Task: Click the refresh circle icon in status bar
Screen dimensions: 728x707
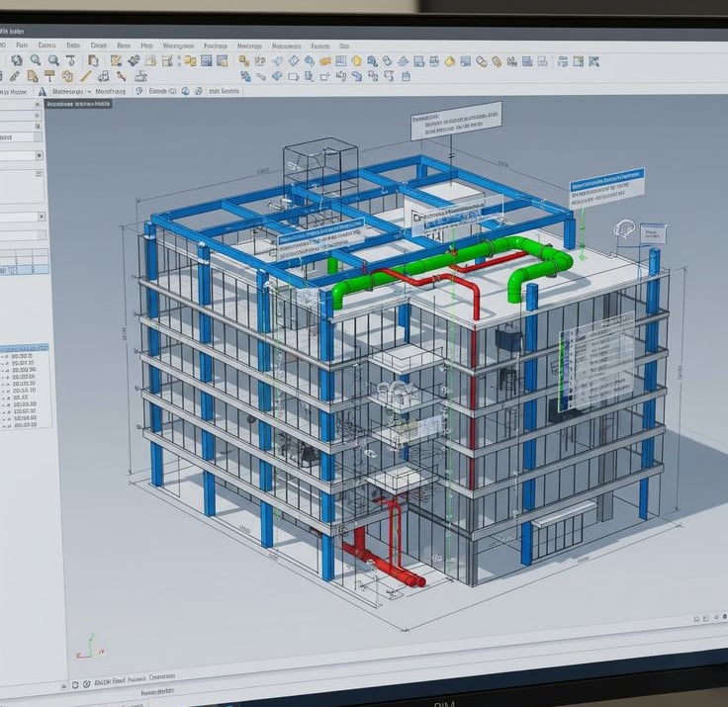Action: [86, 684]
